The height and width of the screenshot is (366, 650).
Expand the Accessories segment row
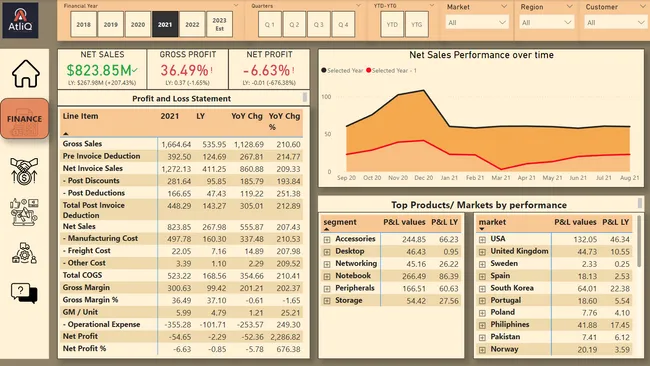(327, 240)
